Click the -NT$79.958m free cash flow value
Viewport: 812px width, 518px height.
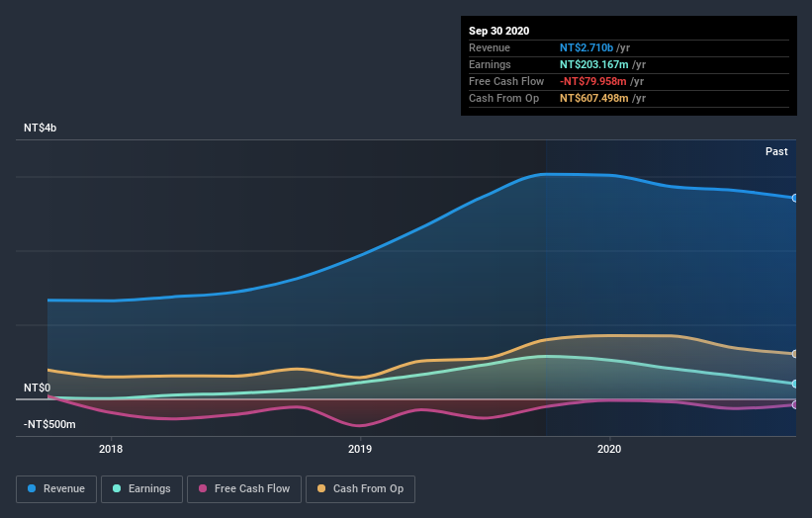click(x=593, y=81)
